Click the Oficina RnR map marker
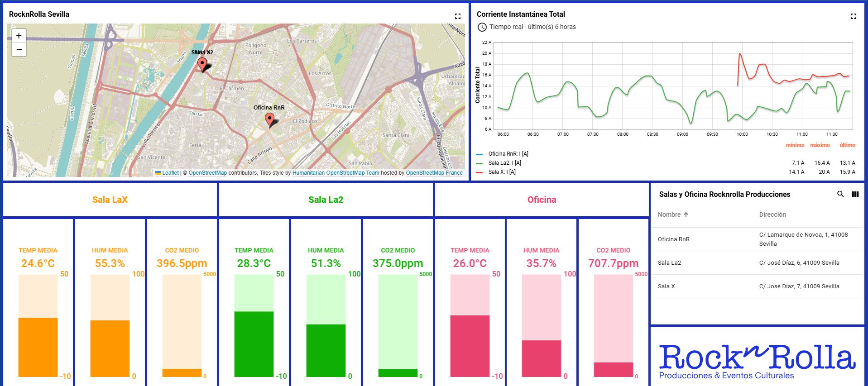The width and height of the screenshot is (868, 386). pyautogui.click(x=270, y=120)
